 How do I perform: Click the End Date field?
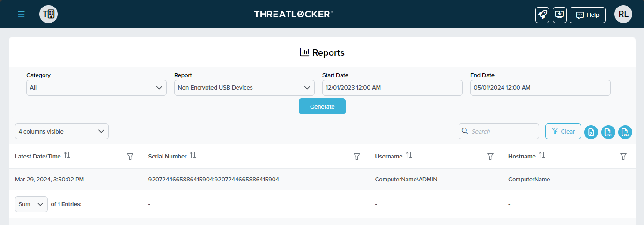click(540, 88)
